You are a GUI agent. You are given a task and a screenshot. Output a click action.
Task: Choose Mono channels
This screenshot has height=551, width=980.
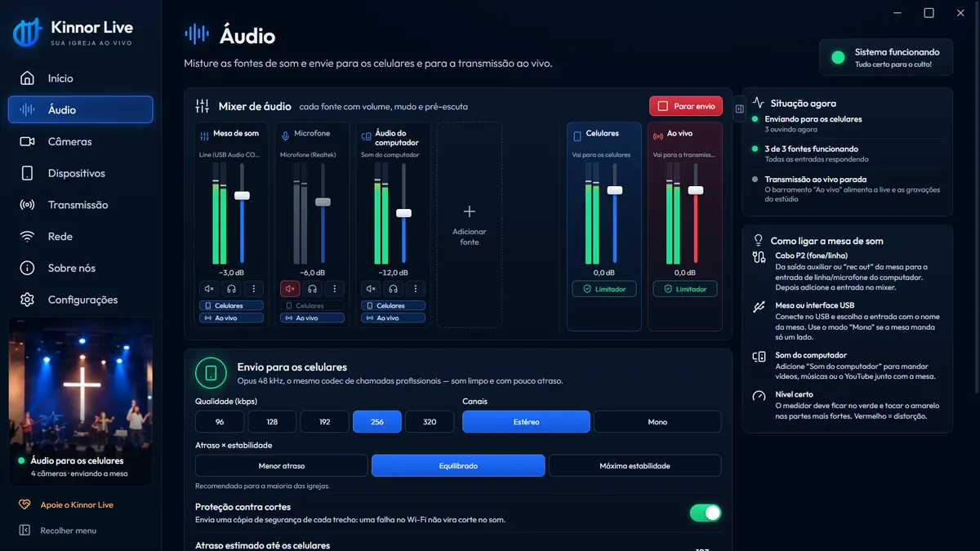click(657, 421)
